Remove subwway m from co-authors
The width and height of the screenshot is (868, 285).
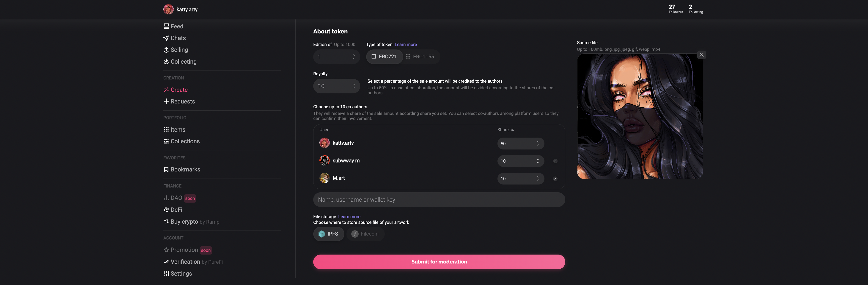click(x=555, y=161)
